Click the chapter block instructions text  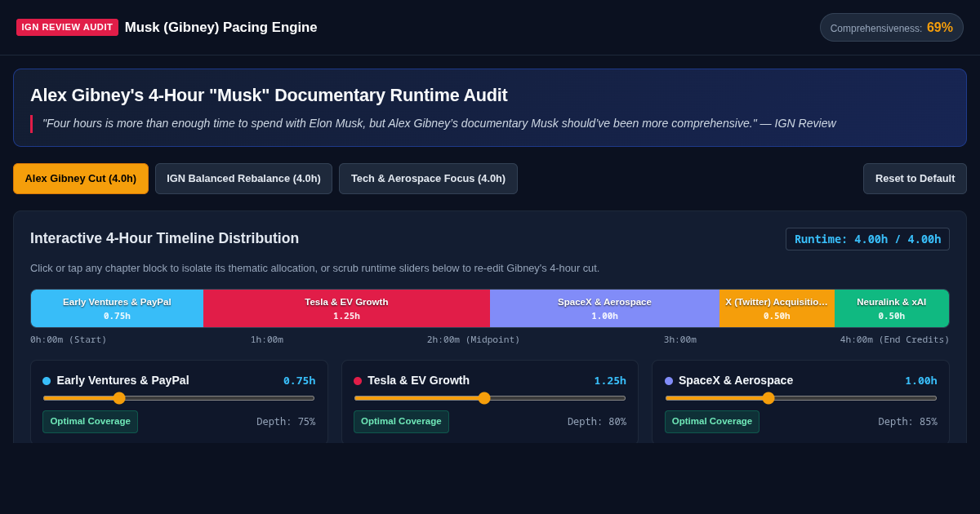[x=315, y=268]
